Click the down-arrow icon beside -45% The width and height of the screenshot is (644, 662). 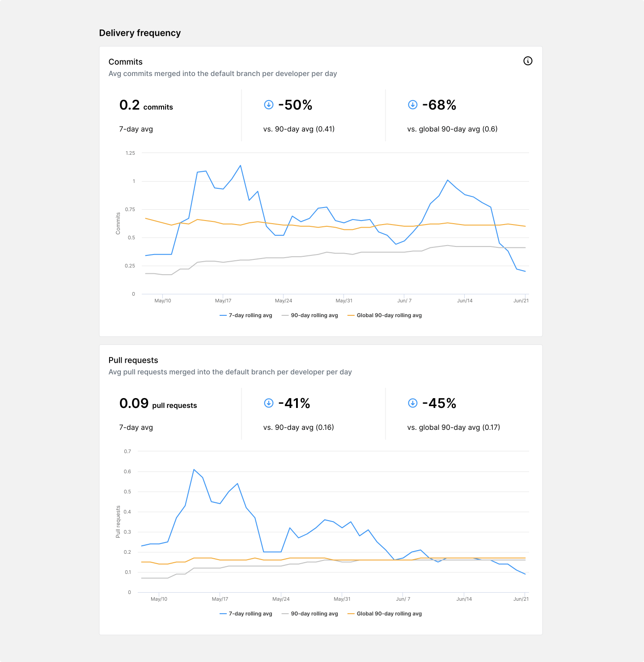[413, 403]
